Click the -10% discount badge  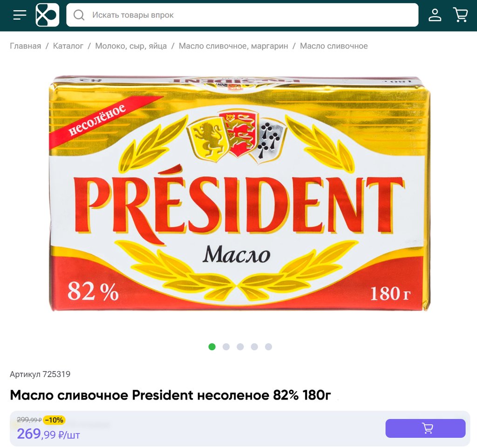[54, 420]
